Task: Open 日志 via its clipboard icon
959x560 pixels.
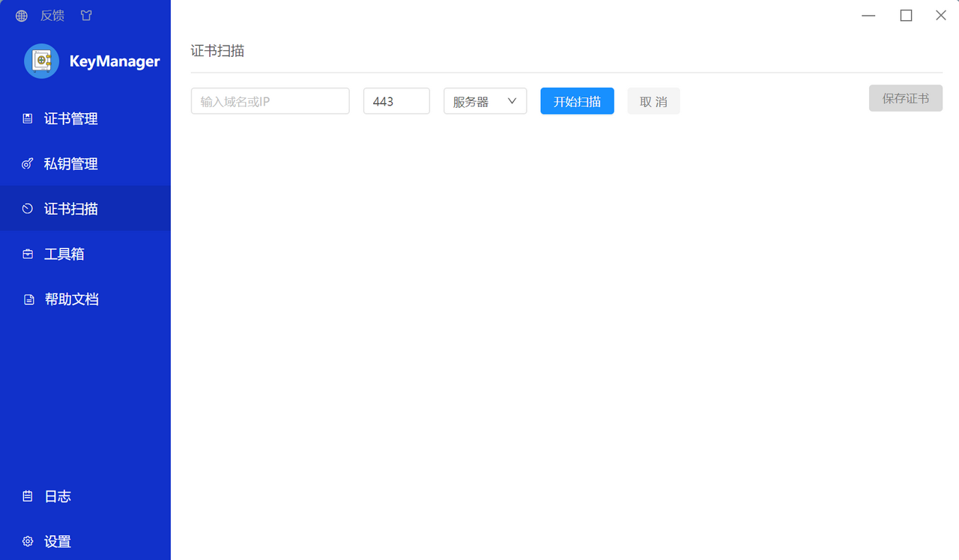Action: tap(28, 496)
